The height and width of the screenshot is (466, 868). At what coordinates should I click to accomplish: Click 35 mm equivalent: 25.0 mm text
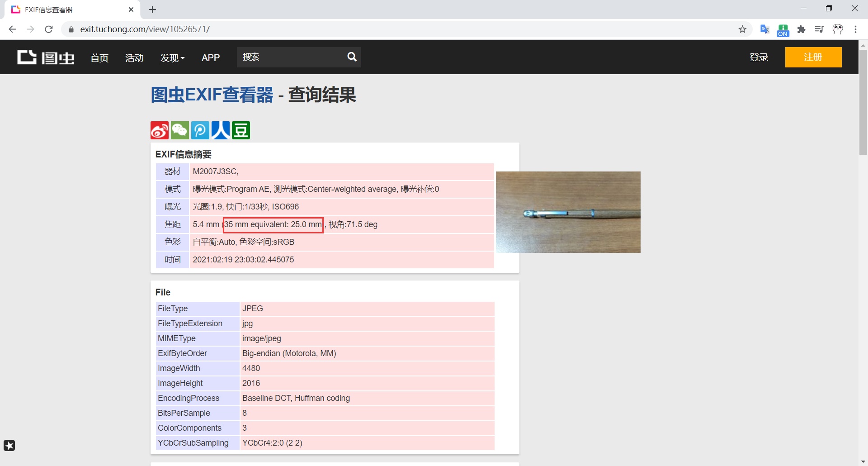coord(274,224)
